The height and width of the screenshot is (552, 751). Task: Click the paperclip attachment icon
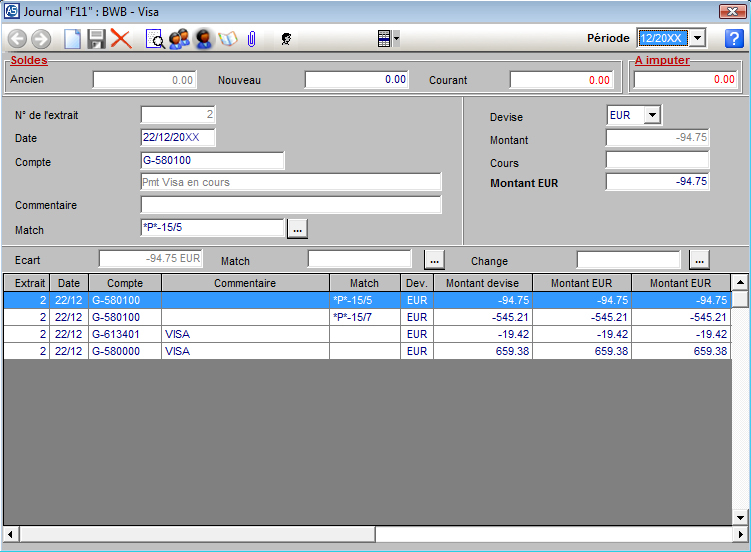coord(252,39)
